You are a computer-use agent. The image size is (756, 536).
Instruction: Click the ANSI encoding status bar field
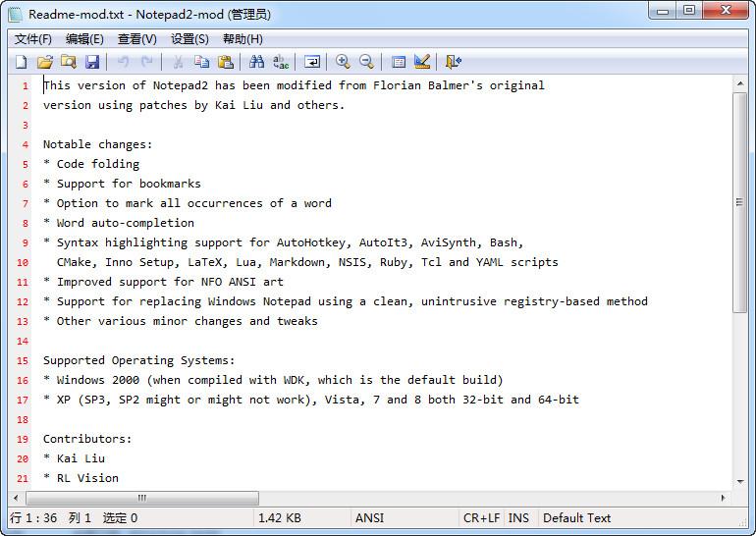370,517
